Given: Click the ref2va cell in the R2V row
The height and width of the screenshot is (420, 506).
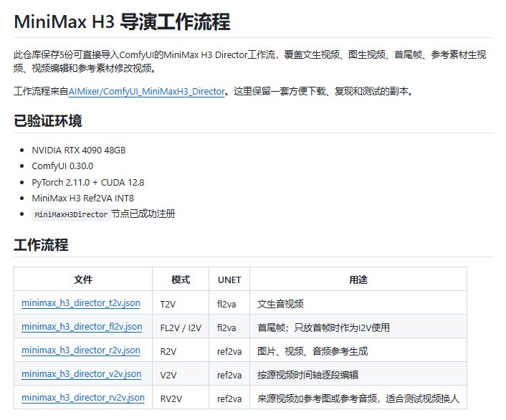Looking at the screenshot, I should point(229,351).
